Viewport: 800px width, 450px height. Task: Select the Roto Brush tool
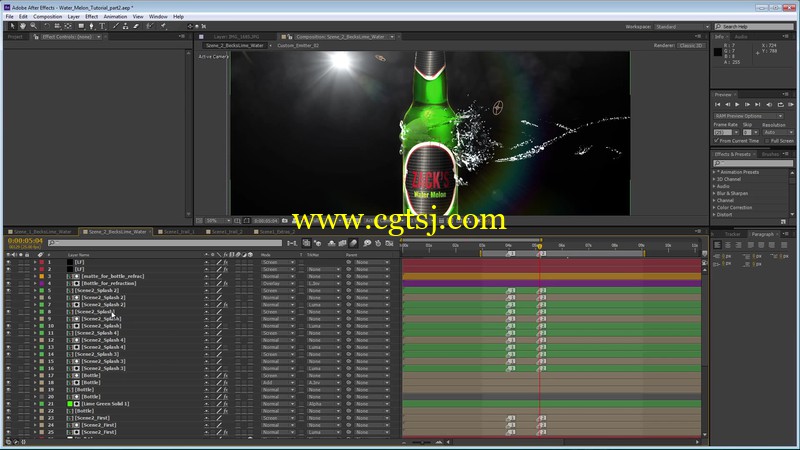click(x=149, y=26)
